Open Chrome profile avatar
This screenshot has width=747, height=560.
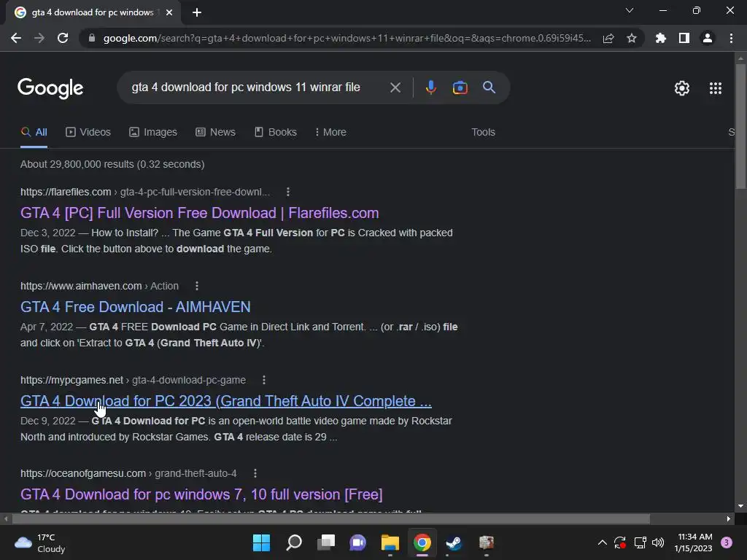coord(708,38)
